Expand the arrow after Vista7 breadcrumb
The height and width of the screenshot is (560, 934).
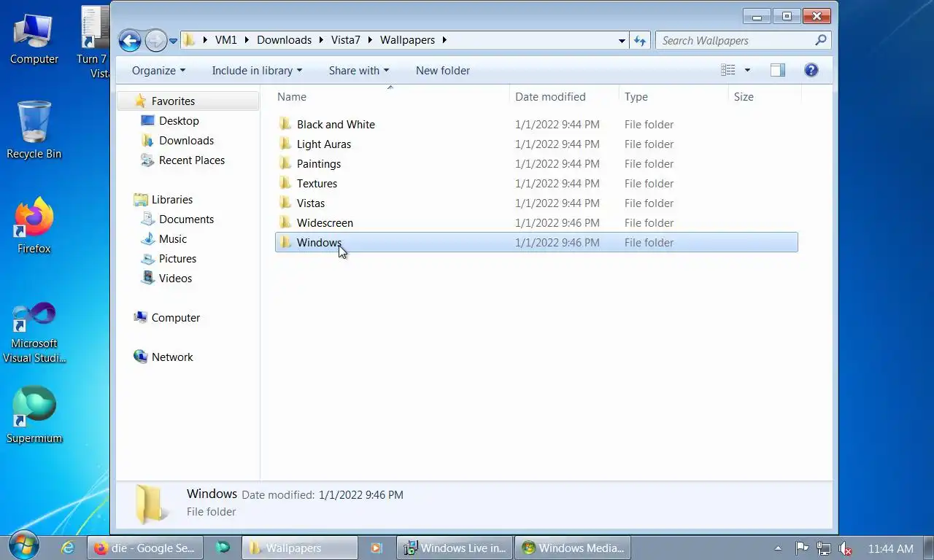pos(371,40)
